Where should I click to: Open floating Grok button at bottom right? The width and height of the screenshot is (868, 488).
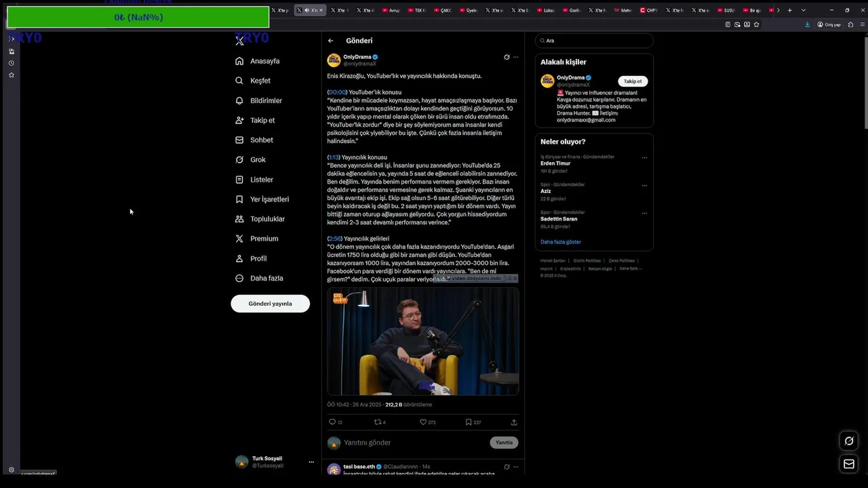pyautogui.click(x=849, y=441)
